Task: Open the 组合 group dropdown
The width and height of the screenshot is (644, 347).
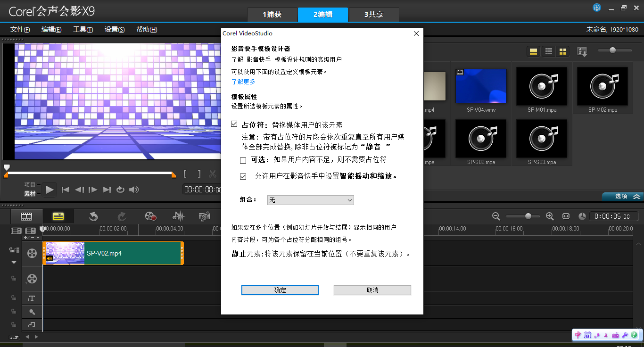Action: (x=310, y=200)
